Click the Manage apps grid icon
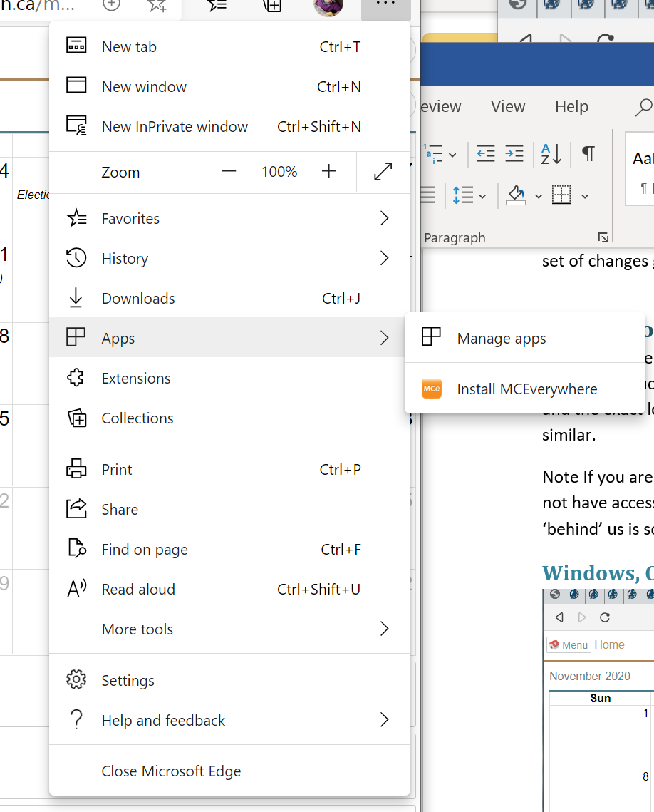Screen dimensions: 654x812 431,336
